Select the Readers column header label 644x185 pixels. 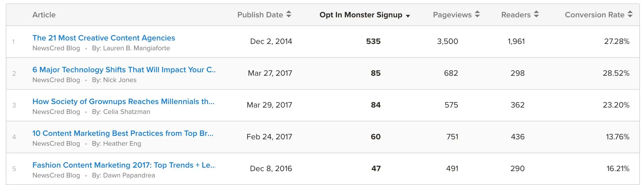[516, 15]
